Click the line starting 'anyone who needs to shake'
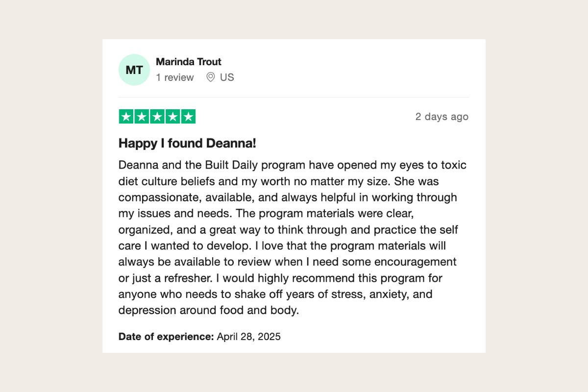This screenshot has width=588, height=392. tap(275, 294)
